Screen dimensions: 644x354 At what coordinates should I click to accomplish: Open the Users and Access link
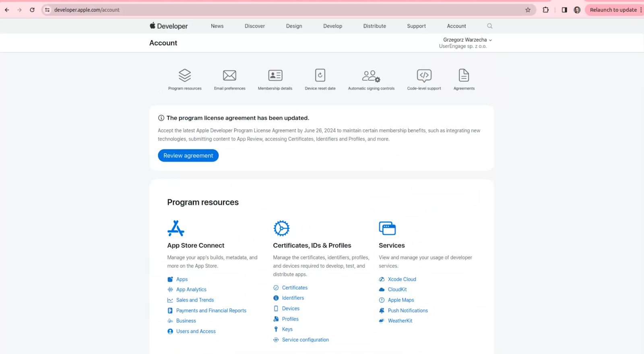196,331
